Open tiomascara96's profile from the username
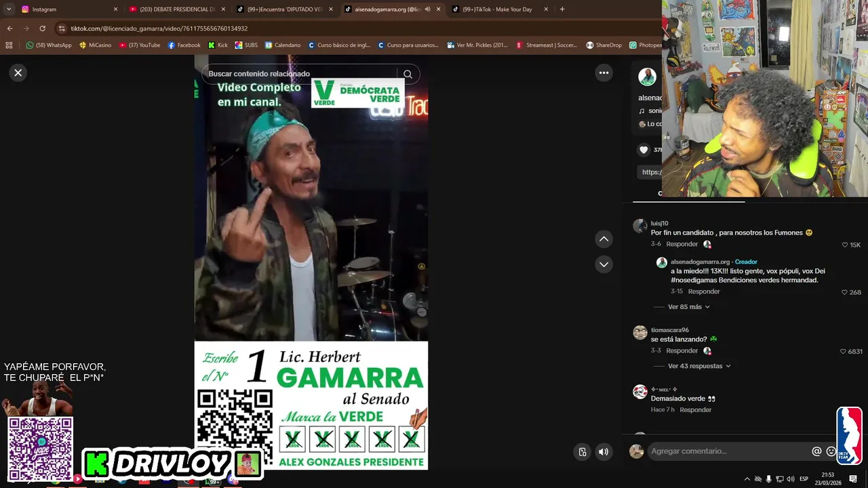868x488 pixels. 670,330
